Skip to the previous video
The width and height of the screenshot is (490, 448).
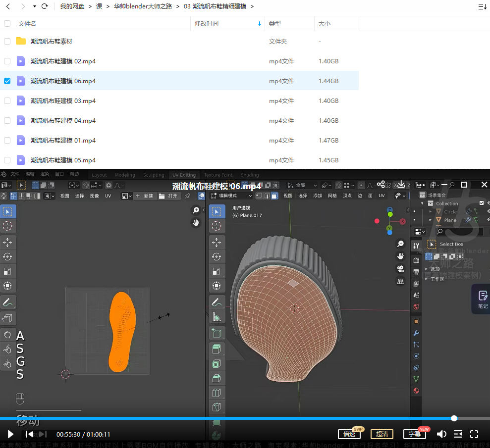(x=29, y=434)
